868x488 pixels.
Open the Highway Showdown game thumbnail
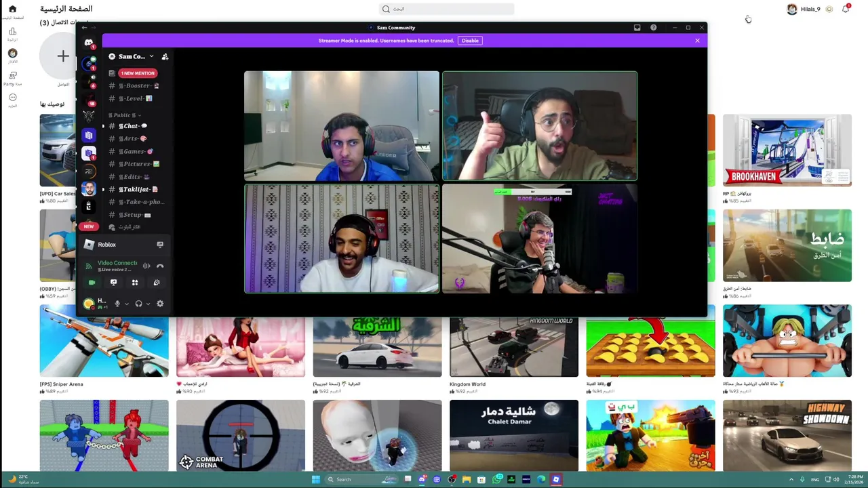pos(787,436)
